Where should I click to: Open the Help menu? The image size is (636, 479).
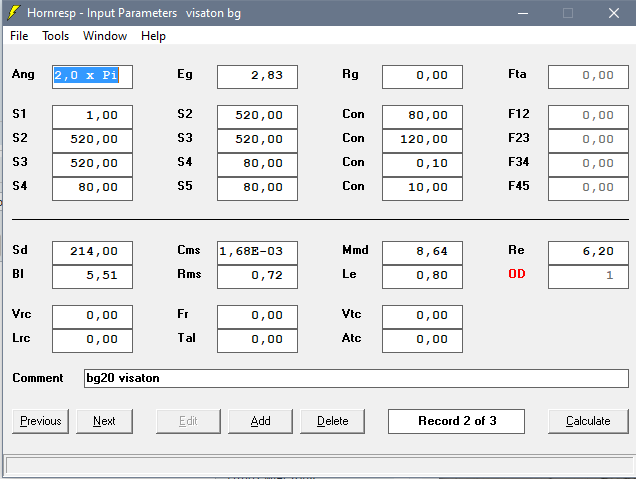[153, 36]
